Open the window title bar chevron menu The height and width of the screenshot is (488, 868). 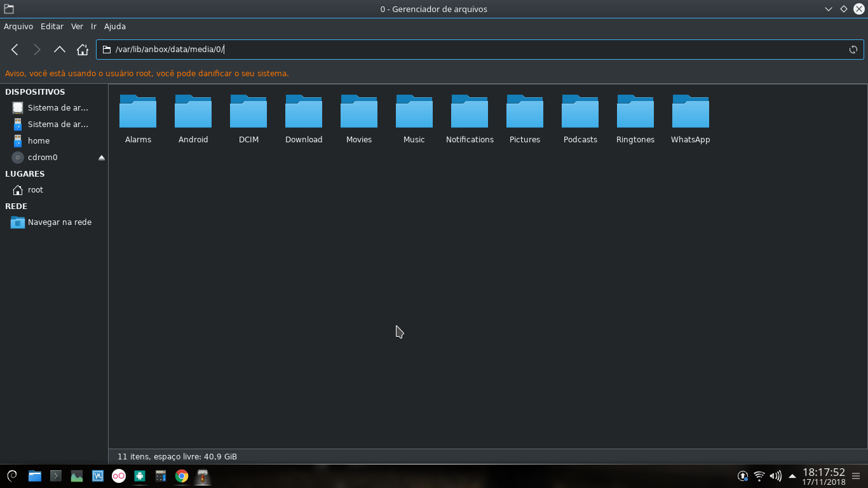[828, 9]
